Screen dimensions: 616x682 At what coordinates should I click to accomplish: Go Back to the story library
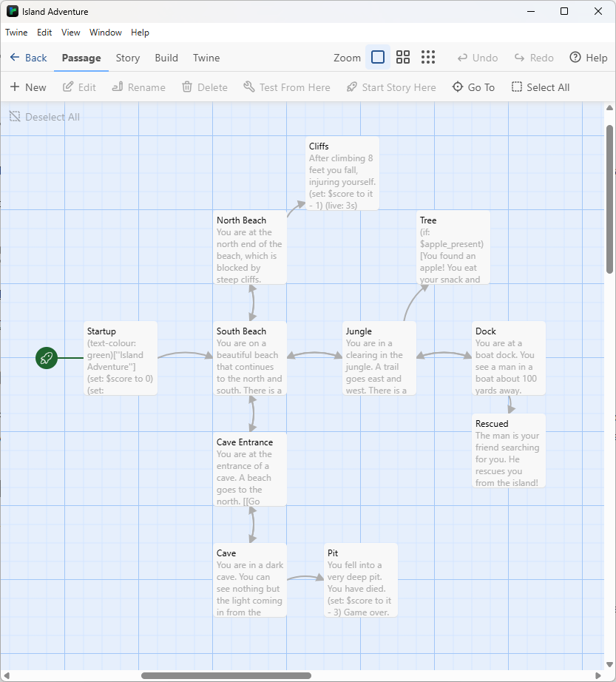point(28,58)
